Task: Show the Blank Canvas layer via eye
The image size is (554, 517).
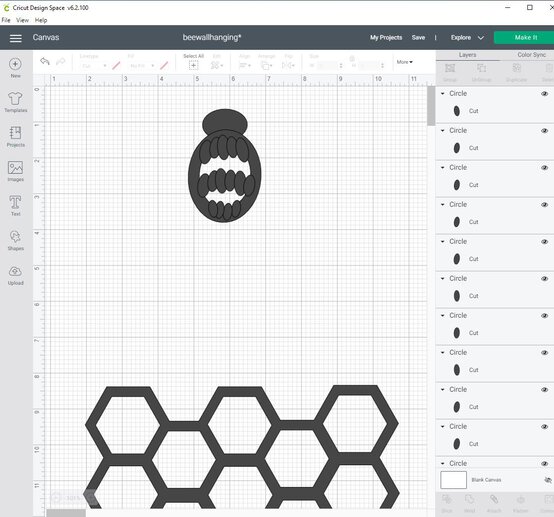Action: [x=548, y=480]
